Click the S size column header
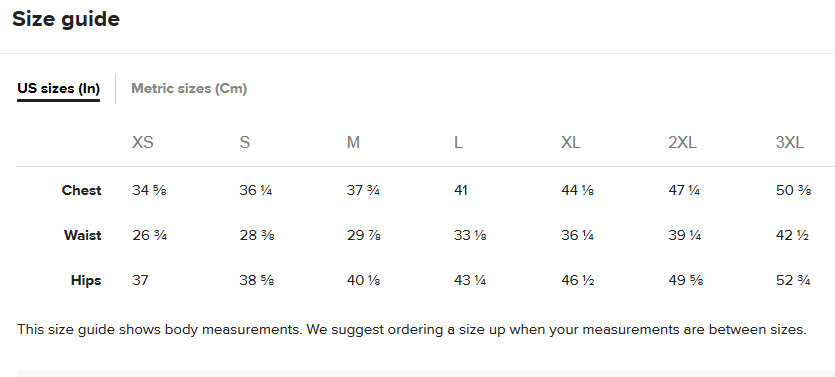Viewport: 835px width, 377px height. [244, 143]
